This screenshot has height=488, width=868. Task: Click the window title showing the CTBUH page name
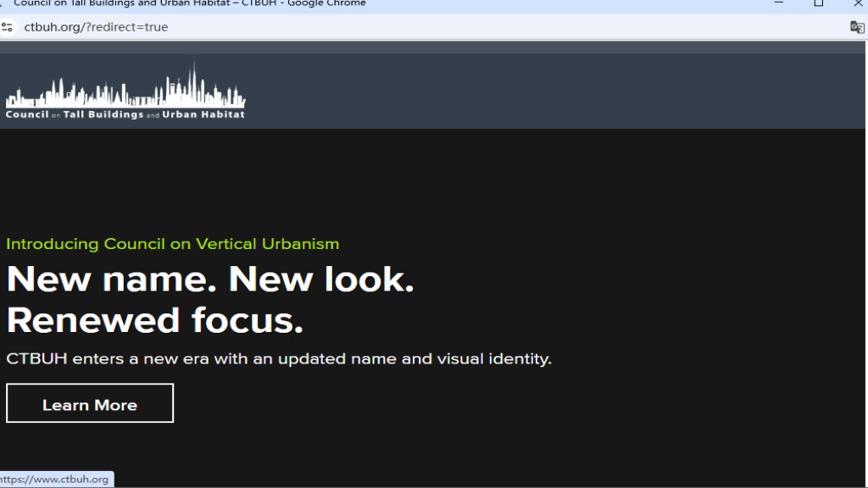[x=191, y=3]
